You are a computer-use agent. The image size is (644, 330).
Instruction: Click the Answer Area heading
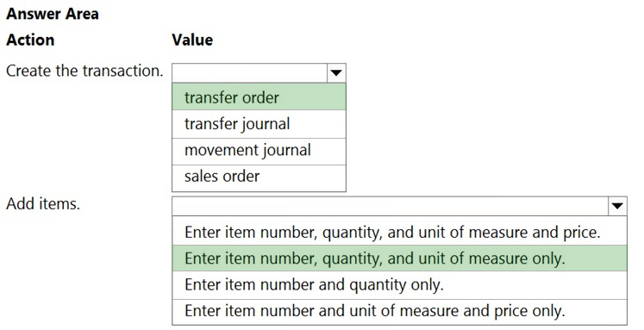pos(53,14)
